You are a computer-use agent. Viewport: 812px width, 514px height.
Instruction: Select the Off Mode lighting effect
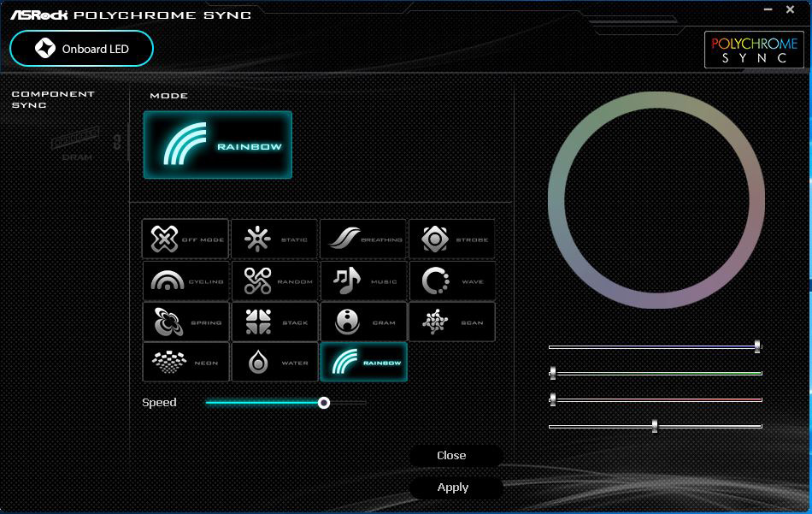(185, 239)
